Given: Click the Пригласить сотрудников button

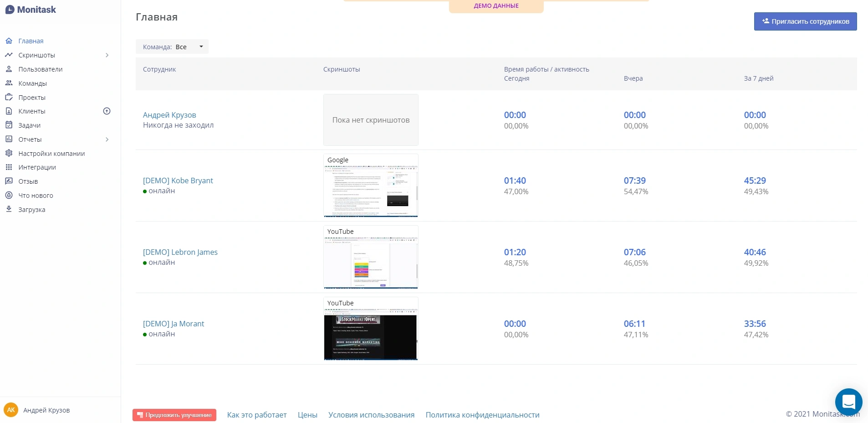Looking at the screenshot, I should [805, 21].
